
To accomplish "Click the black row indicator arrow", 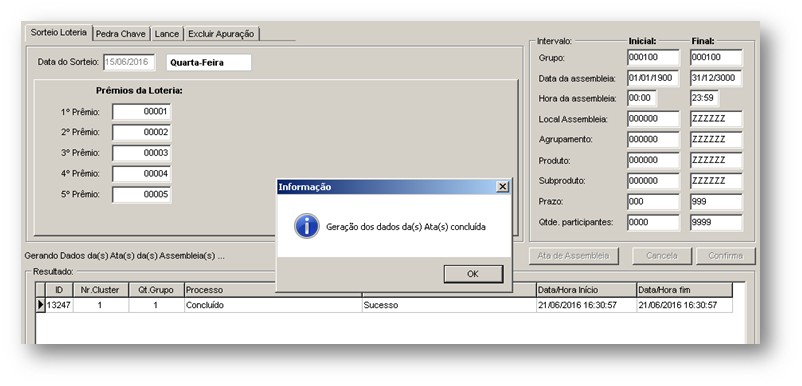I will coord(40,305).
